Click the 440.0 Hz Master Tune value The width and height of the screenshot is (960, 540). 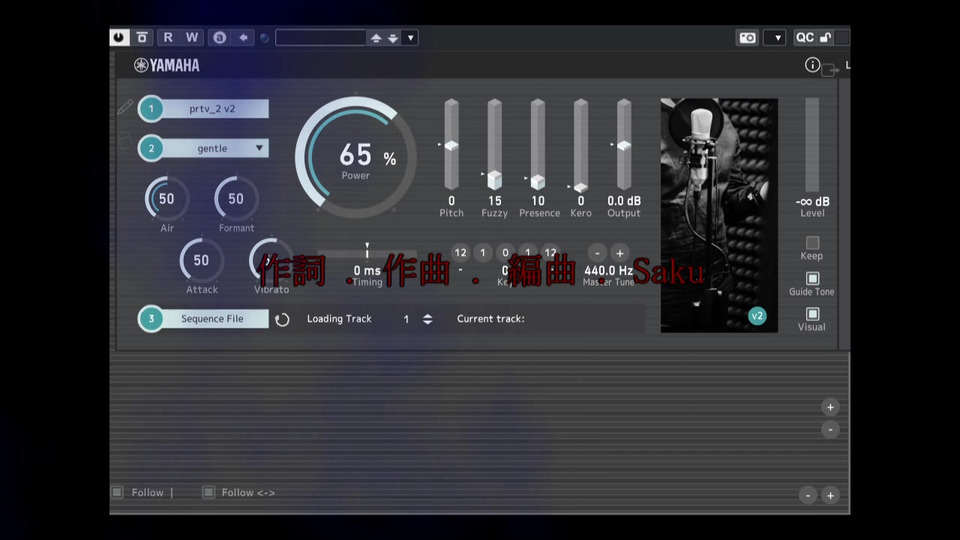(609, 270)
